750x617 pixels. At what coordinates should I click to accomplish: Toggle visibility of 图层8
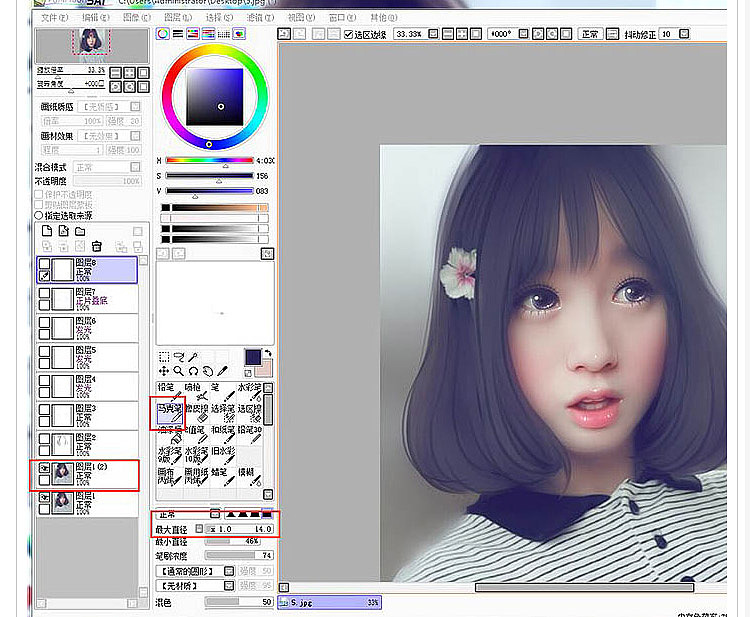pyautogui.click(x=44, y=264)
